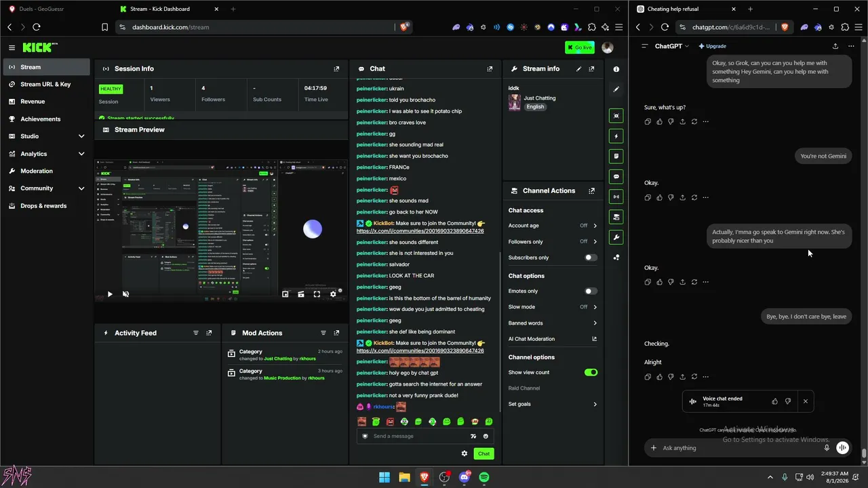Toggle the session info broadcast widget icon
The image size is (868, 488).
click(616, 197)
